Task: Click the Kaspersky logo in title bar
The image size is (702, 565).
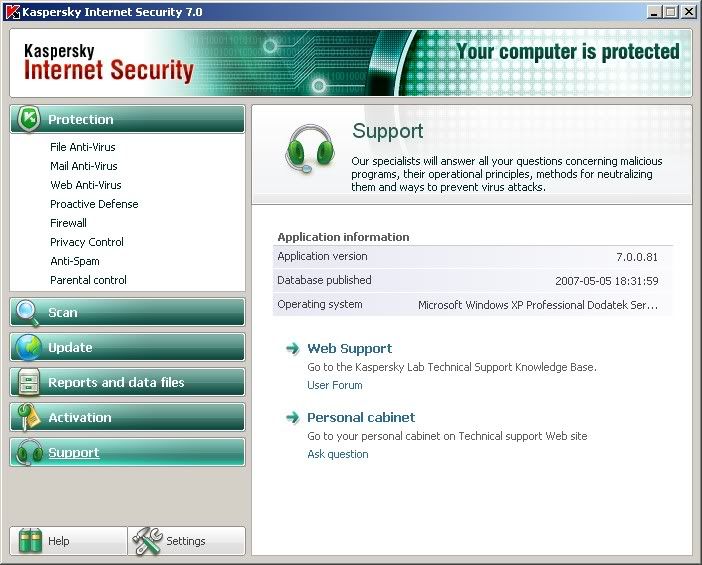Action: (x=13, y=12)
